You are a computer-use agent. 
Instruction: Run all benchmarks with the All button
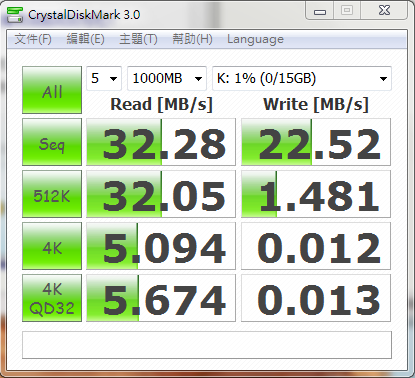[52, 90]
